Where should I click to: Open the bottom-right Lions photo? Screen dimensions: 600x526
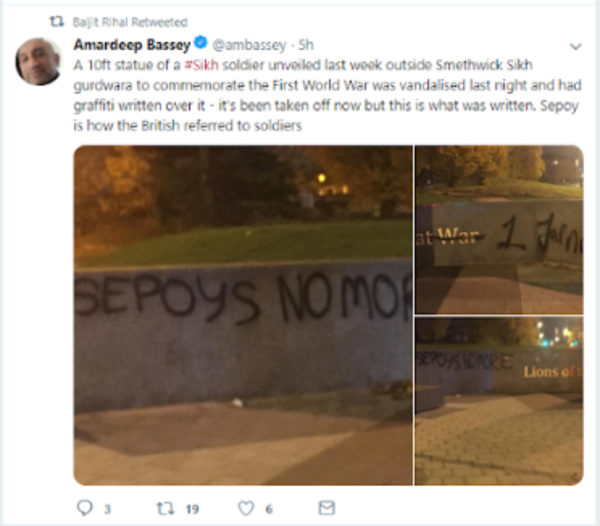pos(499,401)
